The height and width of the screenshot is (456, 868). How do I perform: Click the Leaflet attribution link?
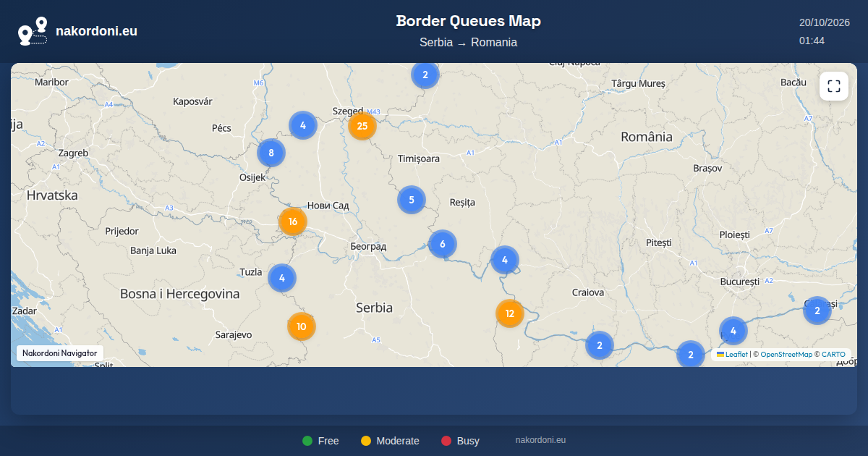tap(732, 355)
